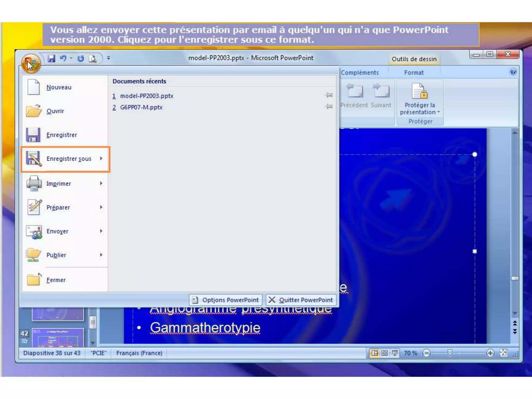Image resolution: width=532 pixels, height=399 pixels.
Task: Click the zoom slider handle
Action: 450,353
